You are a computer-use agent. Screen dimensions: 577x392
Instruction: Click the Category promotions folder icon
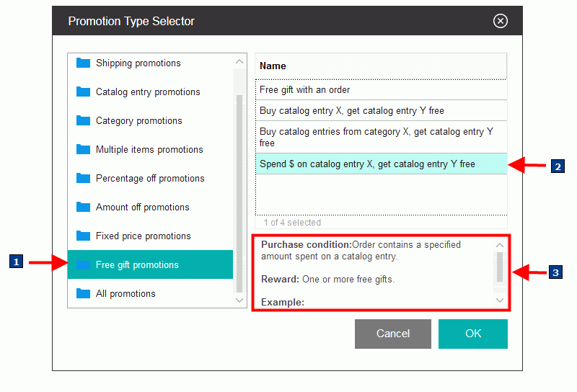[83, 120]
